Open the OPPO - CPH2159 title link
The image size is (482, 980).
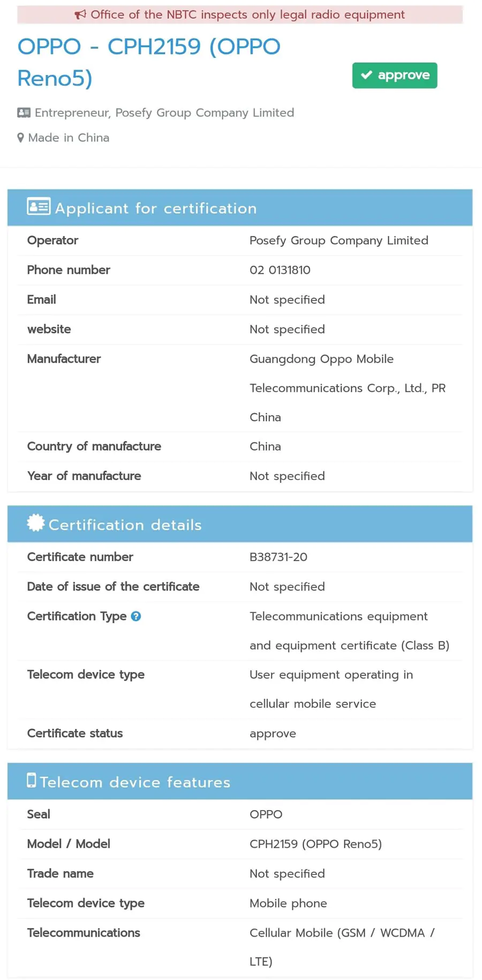(149, 62)
